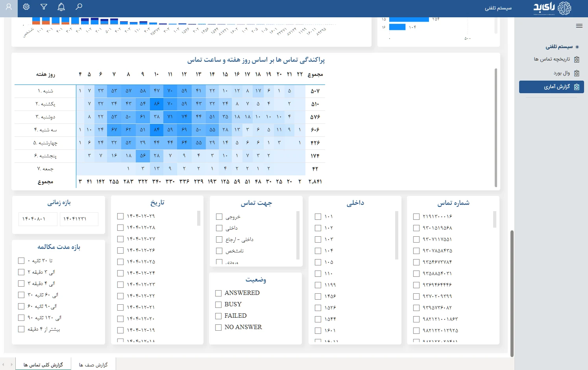Viewport: 588px width, 370px height.
Task: Open the user profile icon
Action: 9,7
